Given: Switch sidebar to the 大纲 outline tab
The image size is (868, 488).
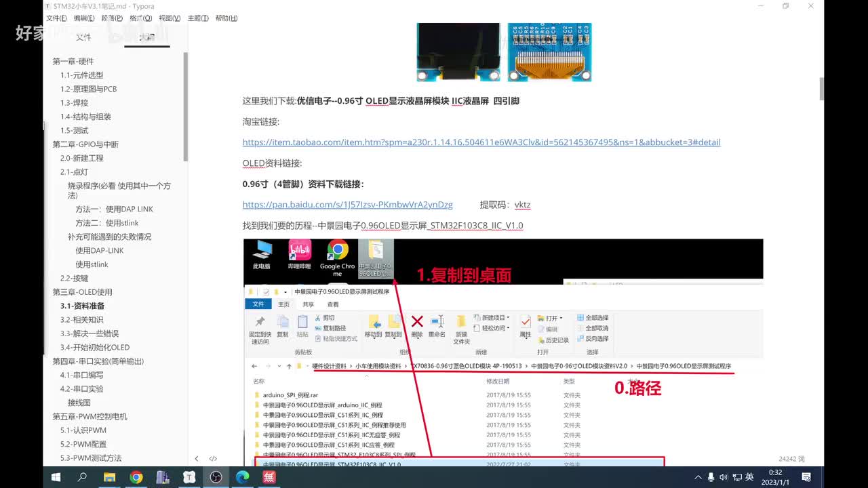Looking at the screenshot, I should (146, 37).
